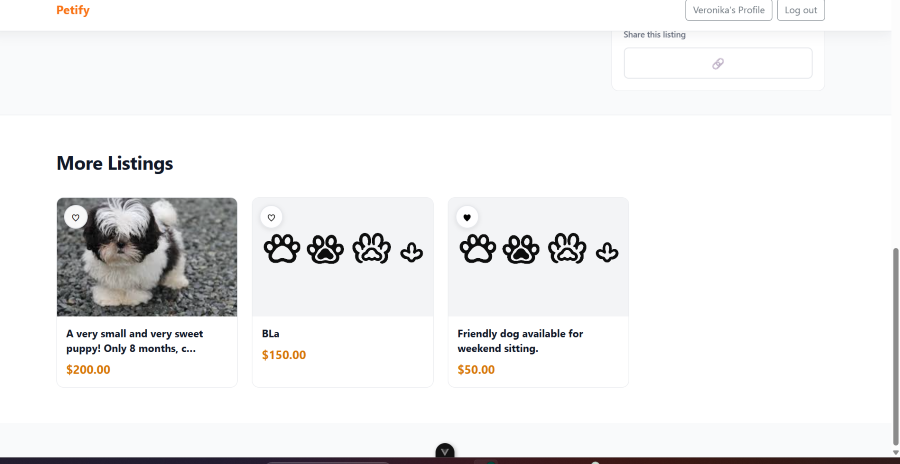Click the Friendly dog listing paw placeholder image
The image size is (900, 464).
538,258
